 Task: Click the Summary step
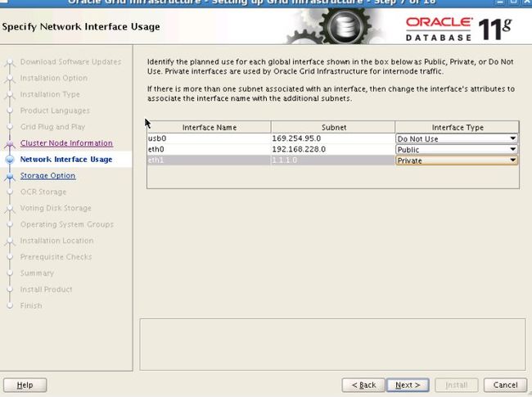(x=37, y=273)
